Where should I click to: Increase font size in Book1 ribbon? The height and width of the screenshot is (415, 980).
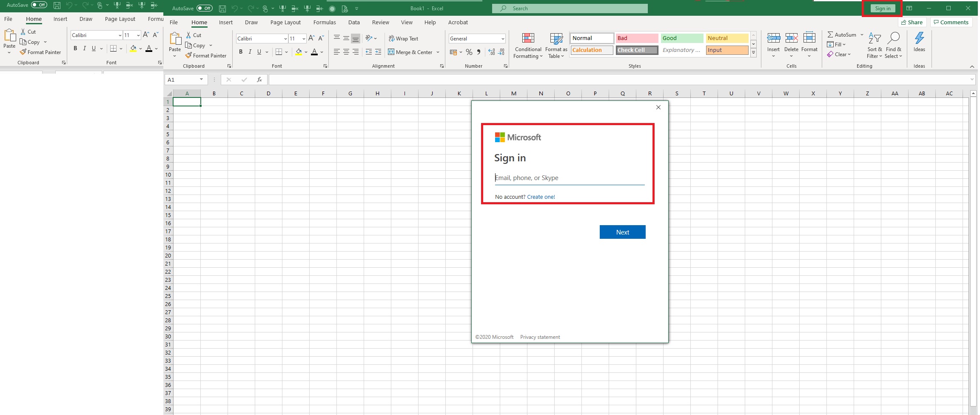point(311,38)
